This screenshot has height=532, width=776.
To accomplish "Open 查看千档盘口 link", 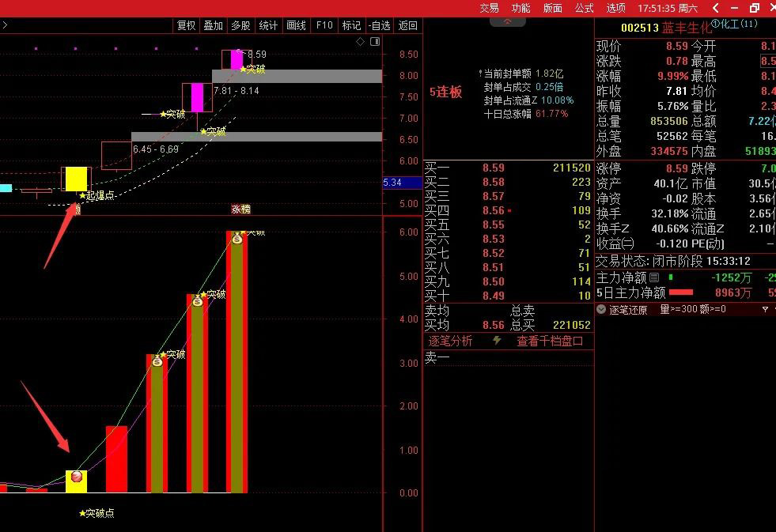I will [550, 341].
